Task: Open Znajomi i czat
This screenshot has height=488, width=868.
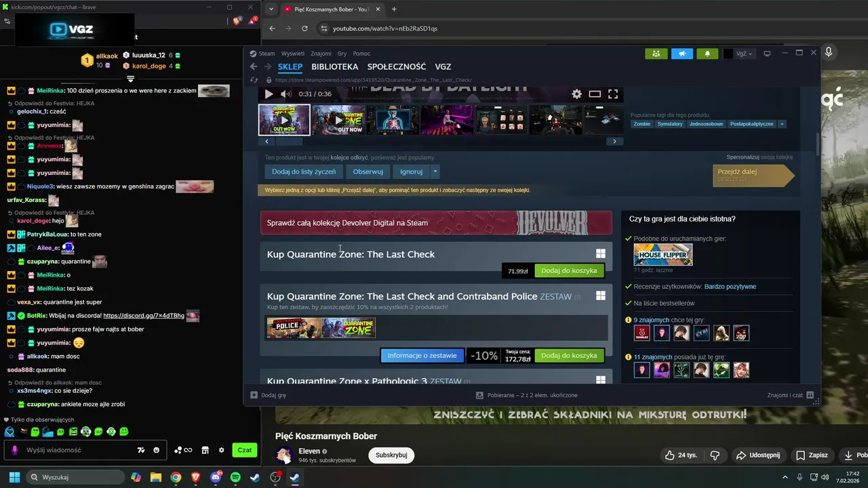Action: point(789,395)
